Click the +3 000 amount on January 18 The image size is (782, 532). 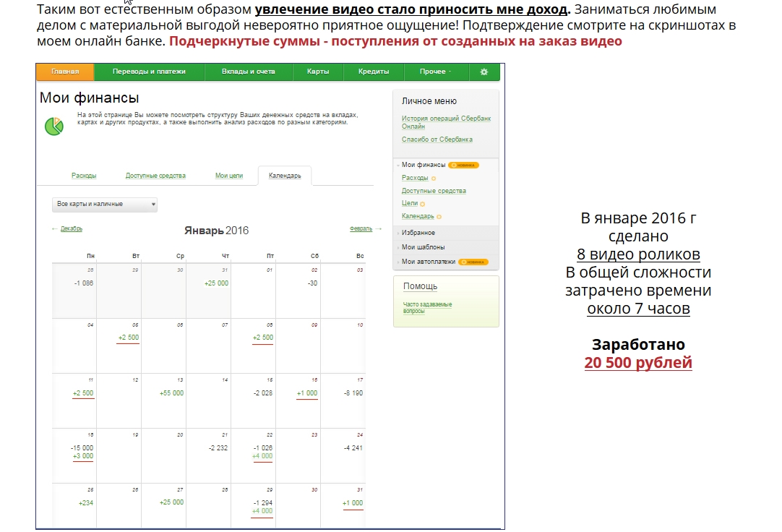click(x=83, y=456)
